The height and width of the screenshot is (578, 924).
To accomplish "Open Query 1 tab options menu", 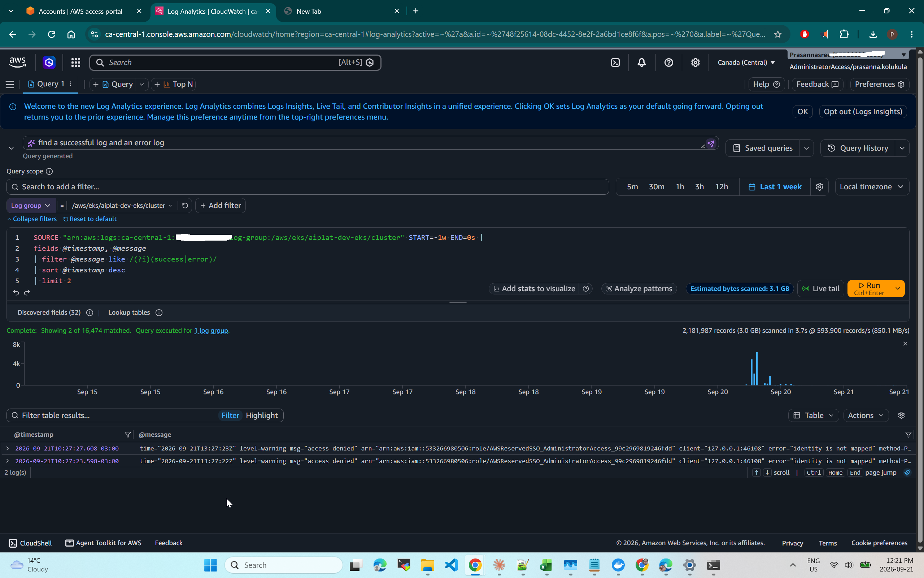I will coord(71,84).
